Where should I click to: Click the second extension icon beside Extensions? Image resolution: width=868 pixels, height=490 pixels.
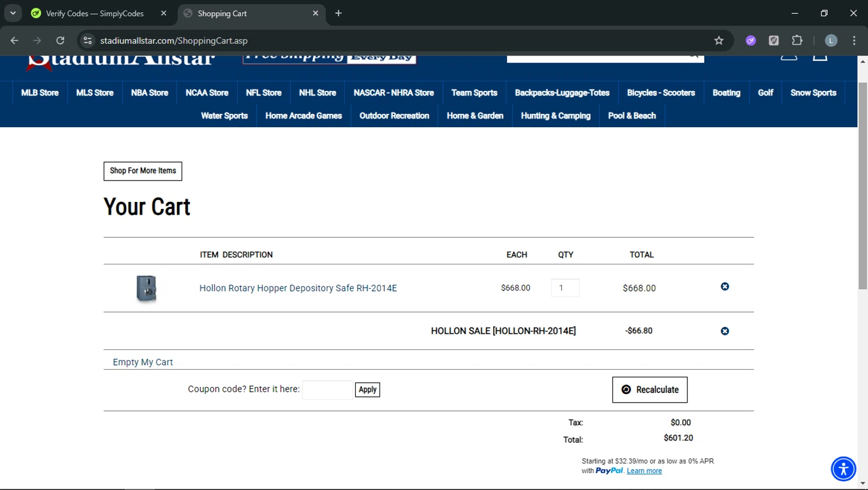click(x=774, y=40)
